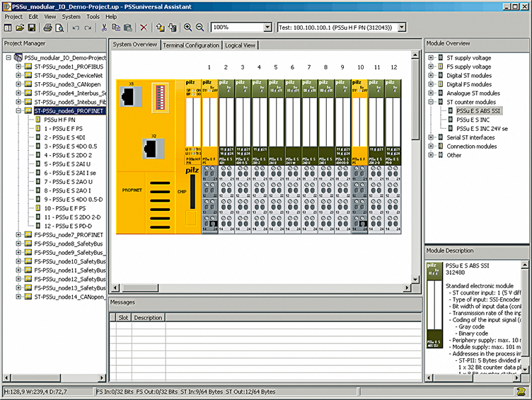Expand the Digital ST modules category
The height and width of the screenshot is (400, 532).
pos(432,75)
